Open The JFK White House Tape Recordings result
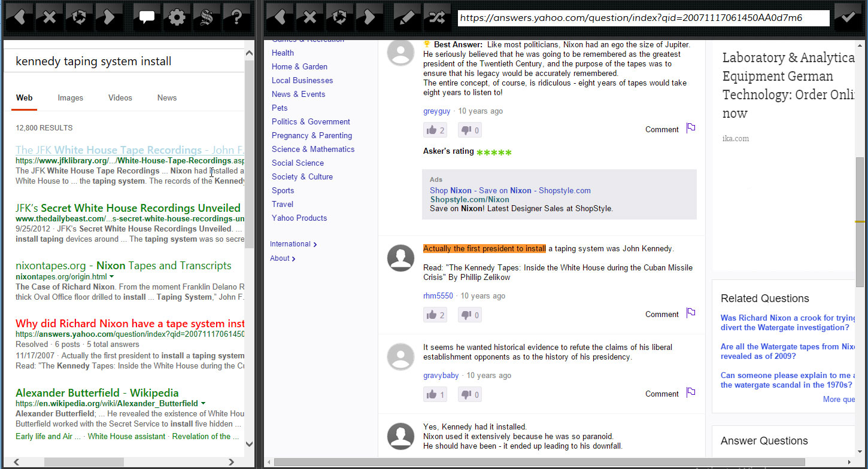Viewport: 868px width, 469px height. (129, 150)
